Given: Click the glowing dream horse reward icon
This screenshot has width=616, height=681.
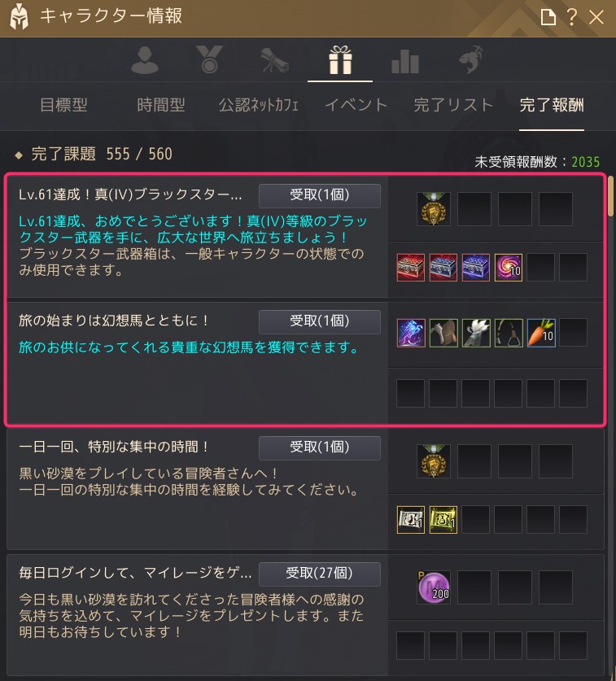Looking at the screenshot, I should tap(410, 333).
